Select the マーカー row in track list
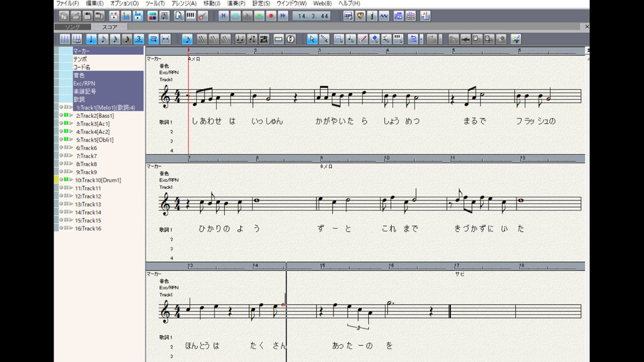Viewport: 644px width, 362px height. point(108,51)
